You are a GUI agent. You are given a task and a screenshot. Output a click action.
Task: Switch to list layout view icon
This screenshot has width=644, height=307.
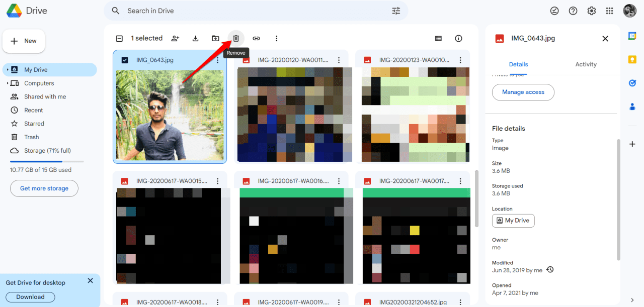pyautogui.click(x=438, y=38)
